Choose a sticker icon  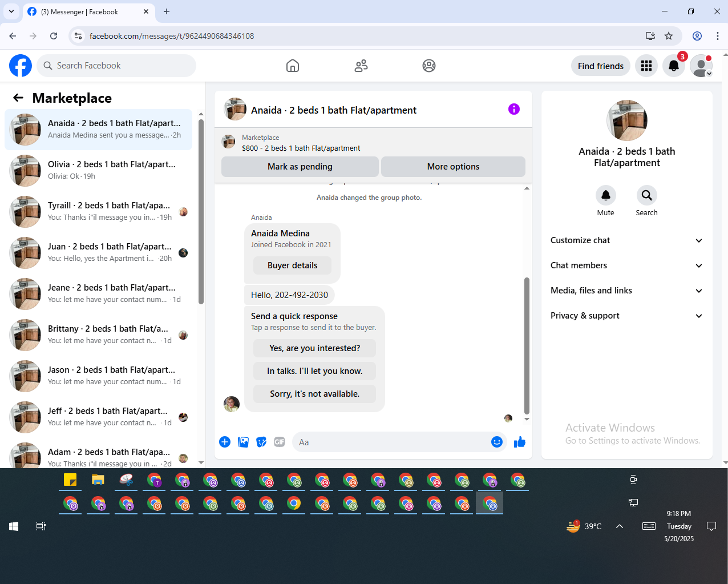[261, 442]
